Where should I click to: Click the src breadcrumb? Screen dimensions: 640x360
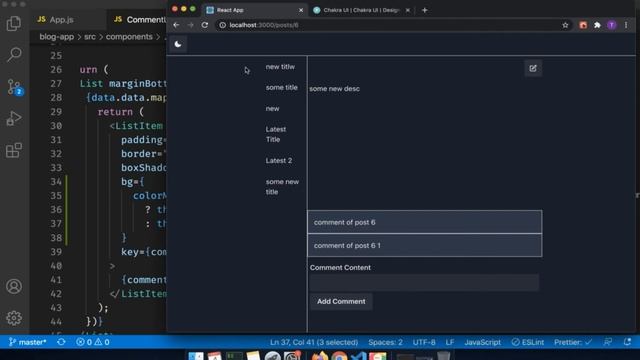coord(90,37)
